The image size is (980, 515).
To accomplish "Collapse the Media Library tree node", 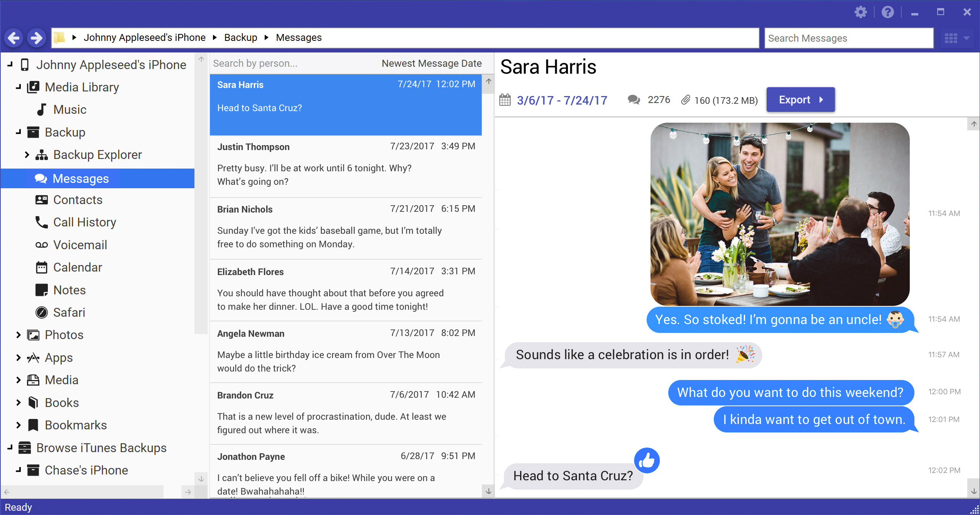I will [x=18, y=87].
